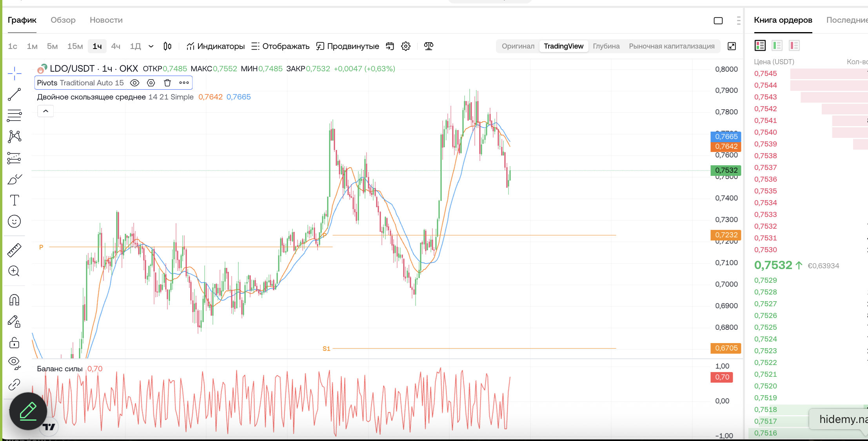Click the balance scale compare icon

pyautogui.click(x=429, y=46)
